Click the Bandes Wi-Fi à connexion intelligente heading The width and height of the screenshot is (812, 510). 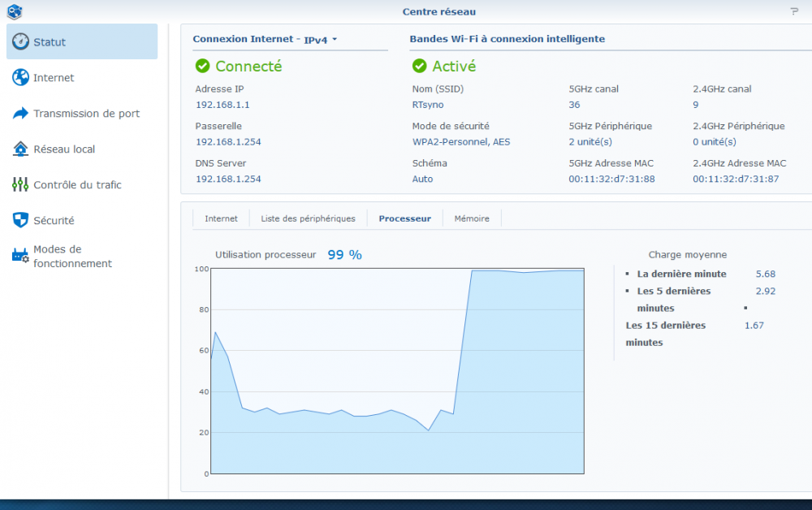pos(507,39)
